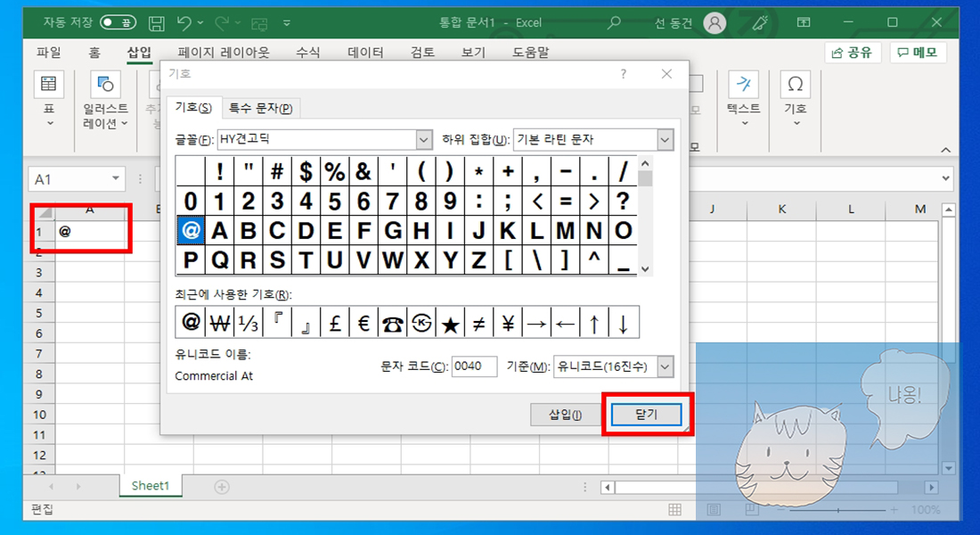This screenshot has height=535, width=980.
Task: Switch to the 수식 ribbon tab
Action: [308, 53]
